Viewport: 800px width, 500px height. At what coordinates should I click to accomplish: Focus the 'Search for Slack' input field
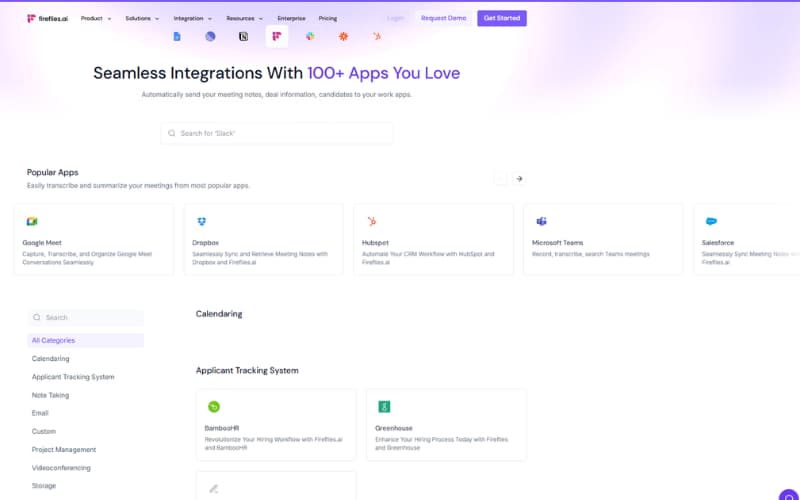(x=277, y=133)
